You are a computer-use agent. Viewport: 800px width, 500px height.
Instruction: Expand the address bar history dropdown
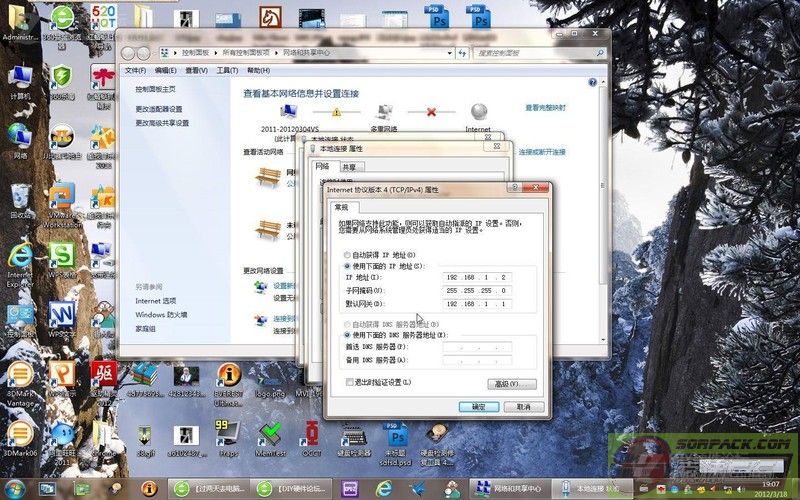click(449, 53)
